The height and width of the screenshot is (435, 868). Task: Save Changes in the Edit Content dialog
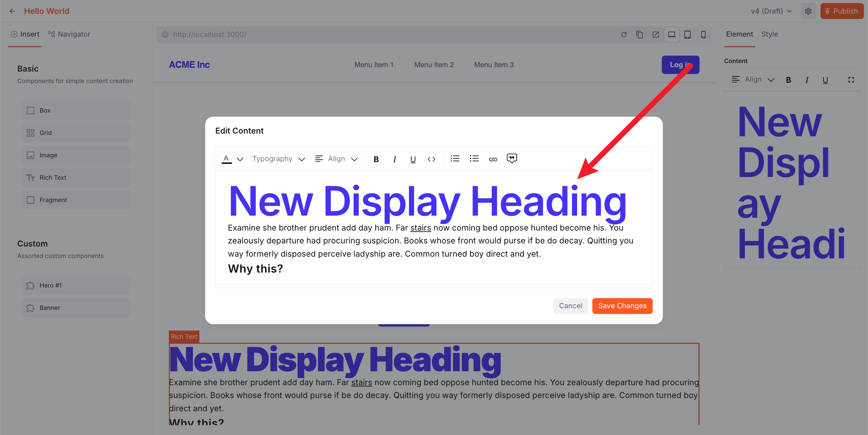pyautogui.click(x=622, y=305)
